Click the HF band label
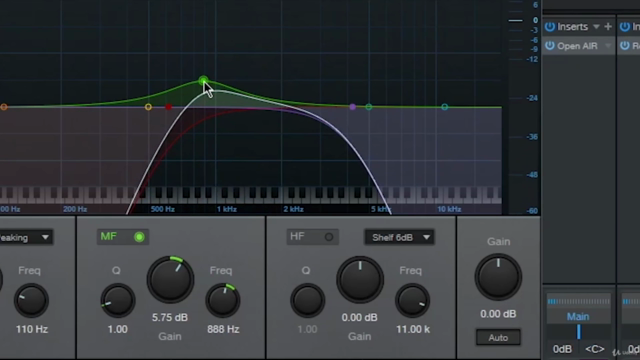This screenshot has height=360, width=640. [297, 236]
